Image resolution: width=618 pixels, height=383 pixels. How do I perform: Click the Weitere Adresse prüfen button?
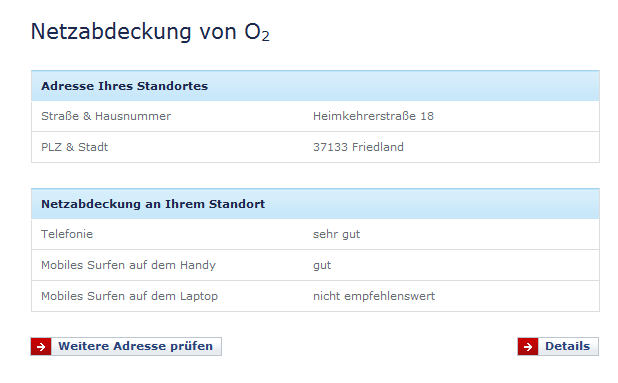(126, 346)
